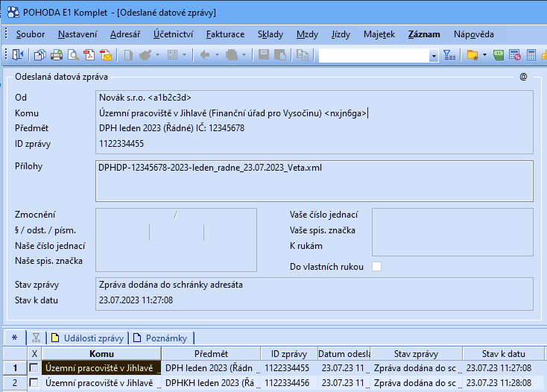Open the Sklady menu
The width and height of the screenshot is (547, 392).
point(271,34)
